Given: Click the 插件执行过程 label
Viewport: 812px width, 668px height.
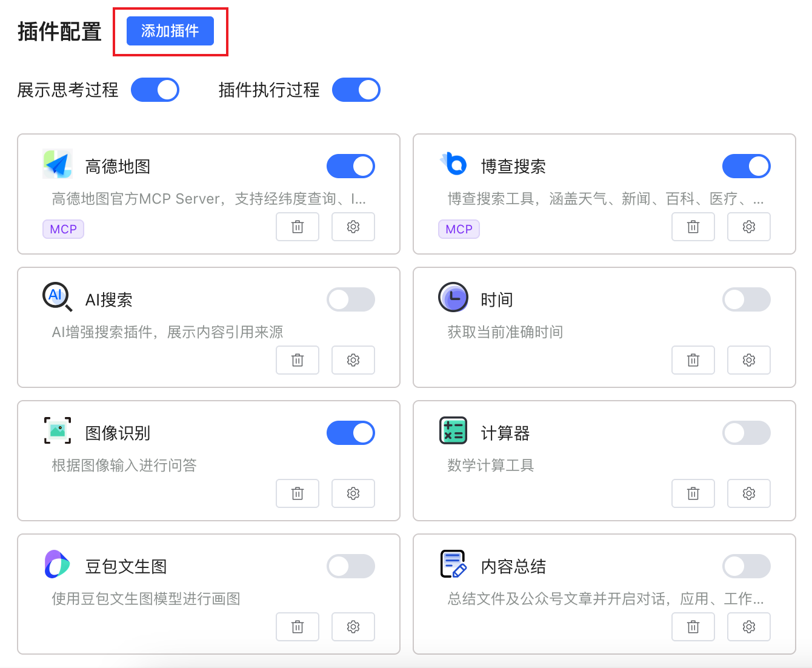Looking at the screenshot, I should [x=269, y=90].
